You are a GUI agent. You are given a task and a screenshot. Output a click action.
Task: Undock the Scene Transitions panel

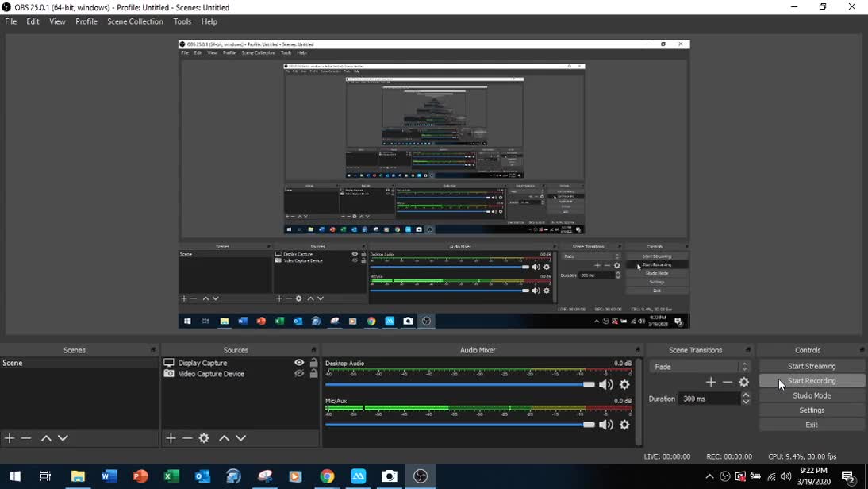tap(748, 350)
